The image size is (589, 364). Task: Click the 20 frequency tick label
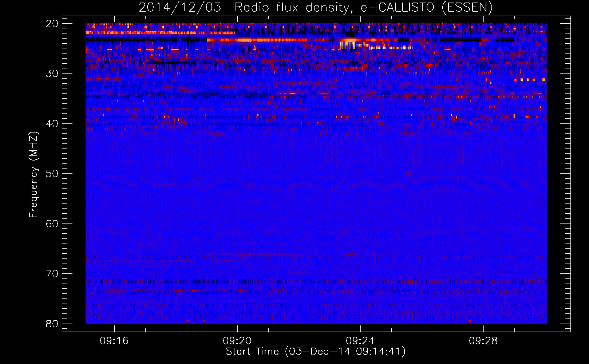52,24
